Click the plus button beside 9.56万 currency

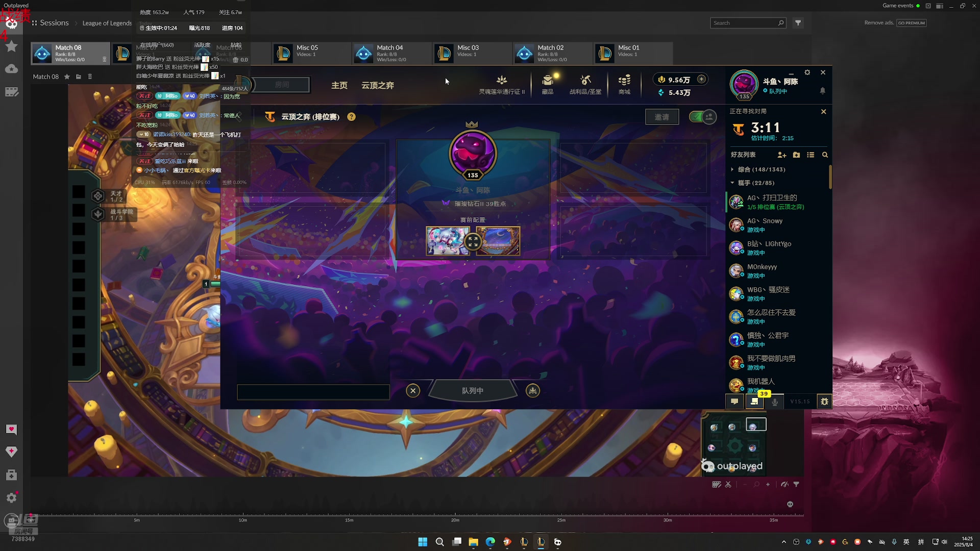[701, 79]
